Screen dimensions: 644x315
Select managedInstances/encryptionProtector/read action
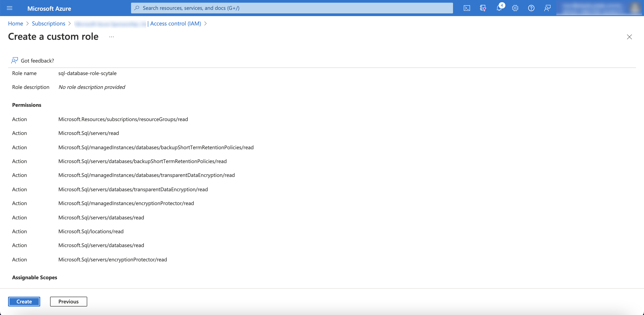click(x=126, y=203)
